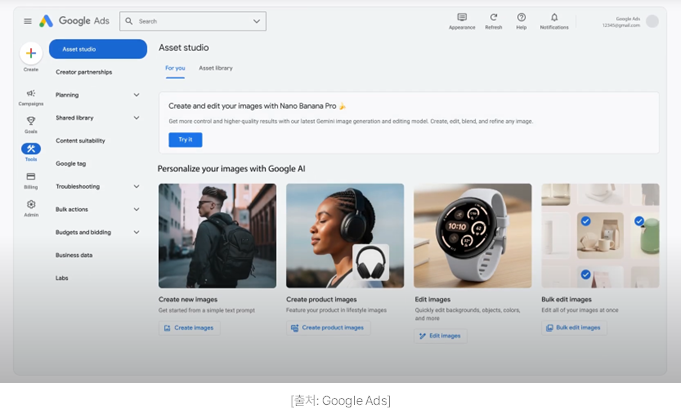Open the Billing card icon
This screenshot has width=681, height=416.
pos(31,176)
